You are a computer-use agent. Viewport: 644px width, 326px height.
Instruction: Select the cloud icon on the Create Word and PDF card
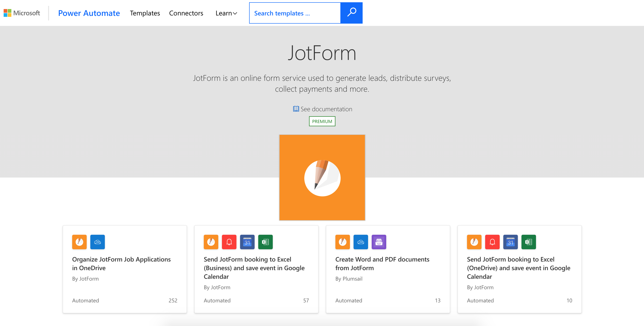pos(361,242)
